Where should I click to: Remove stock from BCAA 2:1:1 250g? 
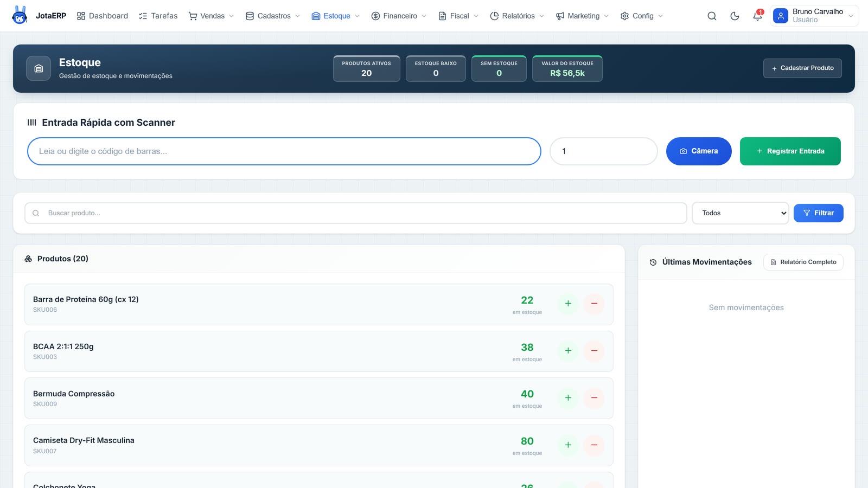594,351
